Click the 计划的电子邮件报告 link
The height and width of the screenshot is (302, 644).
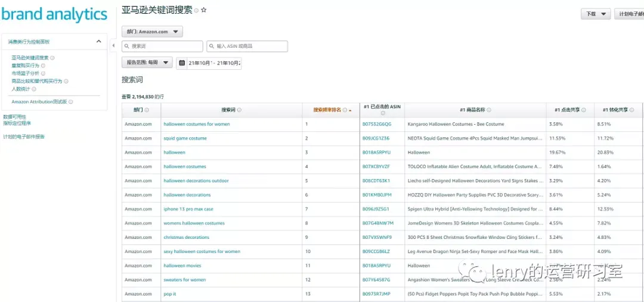tap(24, 137)
